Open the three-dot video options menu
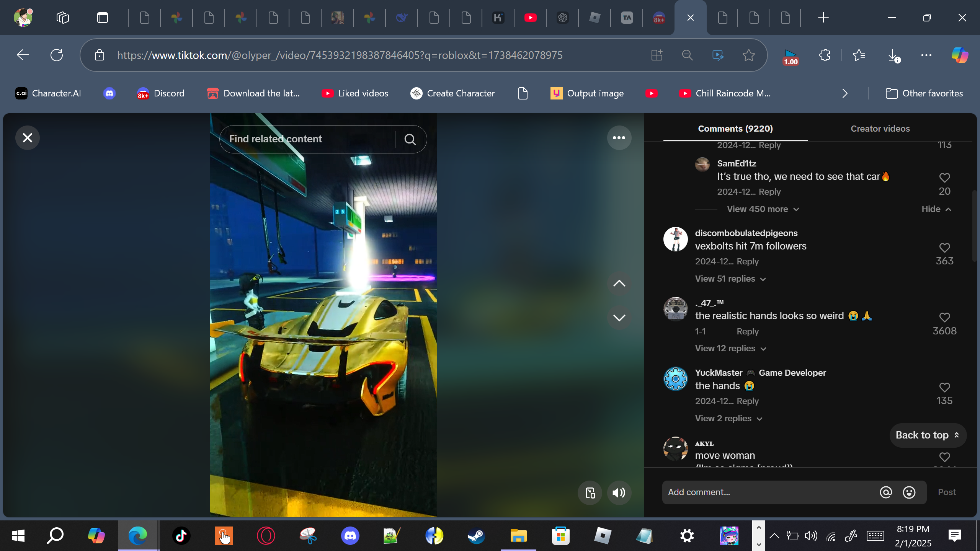The image size is (980, 551). pos(619,138)
